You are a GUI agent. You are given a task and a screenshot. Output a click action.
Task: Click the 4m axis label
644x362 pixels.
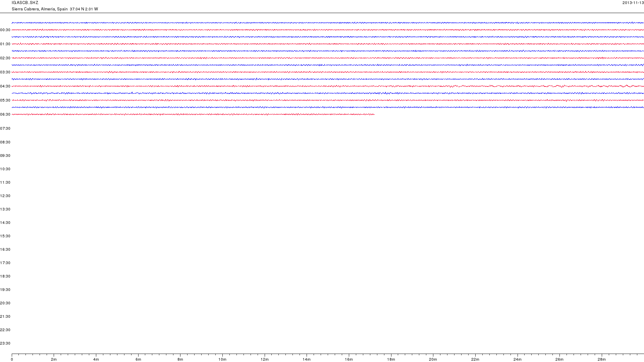[x=96, y=359]
